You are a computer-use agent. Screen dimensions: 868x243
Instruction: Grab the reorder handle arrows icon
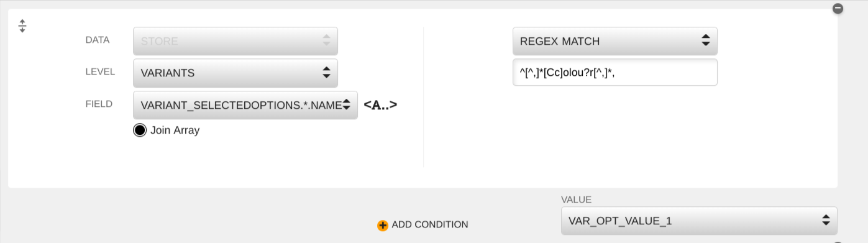tap(22, 26)
